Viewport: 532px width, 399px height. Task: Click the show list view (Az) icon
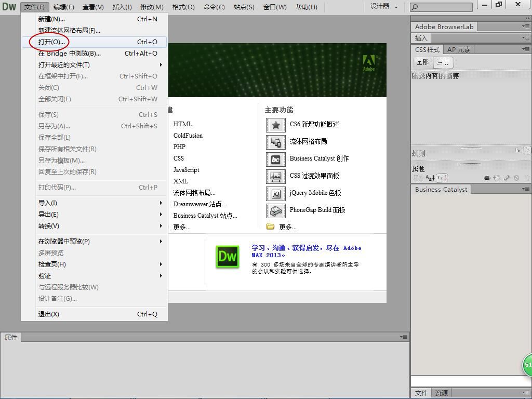tap(430, 178)
